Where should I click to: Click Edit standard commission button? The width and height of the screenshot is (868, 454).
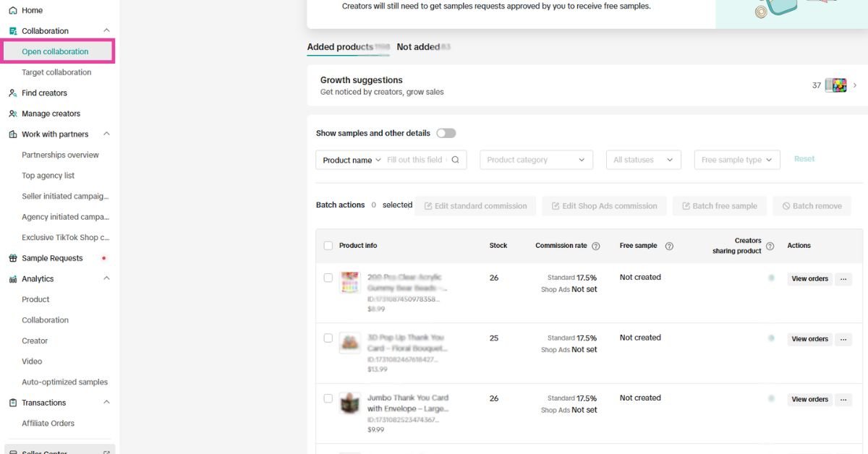coord(475,206)
